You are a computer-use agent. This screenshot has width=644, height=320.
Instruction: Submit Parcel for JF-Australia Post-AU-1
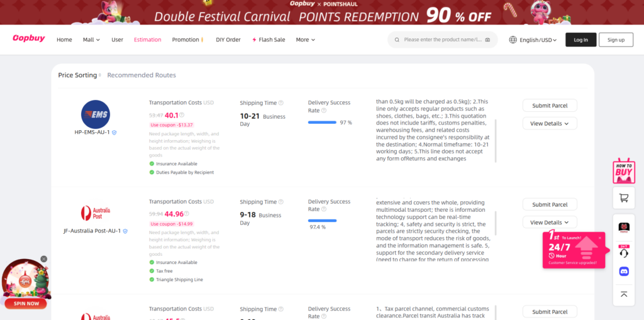[x=550, y=204]
